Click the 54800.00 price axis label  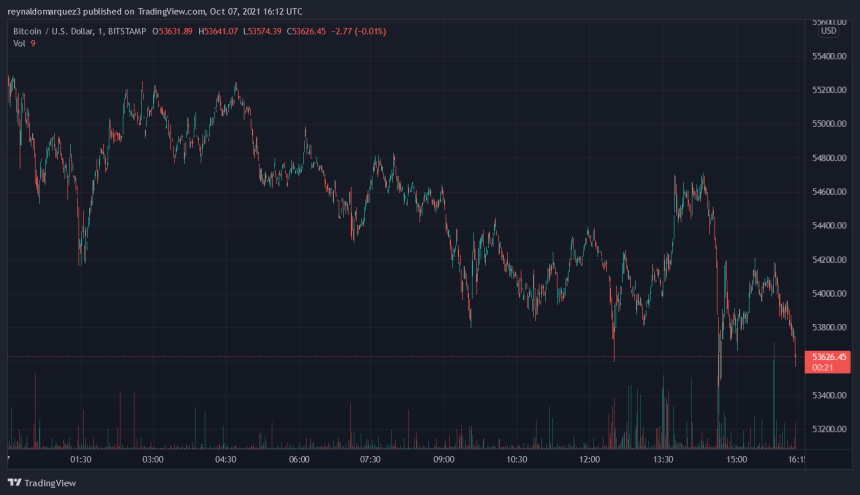[830, 158]
